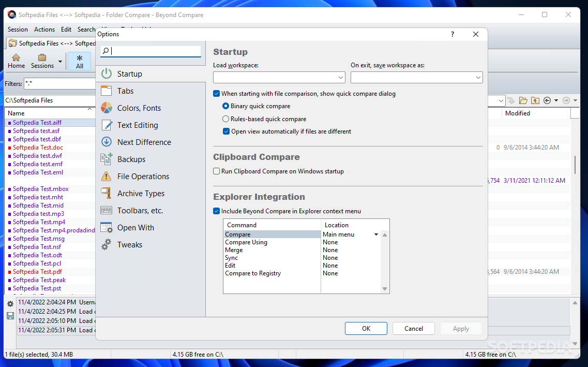This screenshot has width=588, height=367.
Task: Click the log settings gear icon
Action: pyautogui.click(x=10, y=304)
